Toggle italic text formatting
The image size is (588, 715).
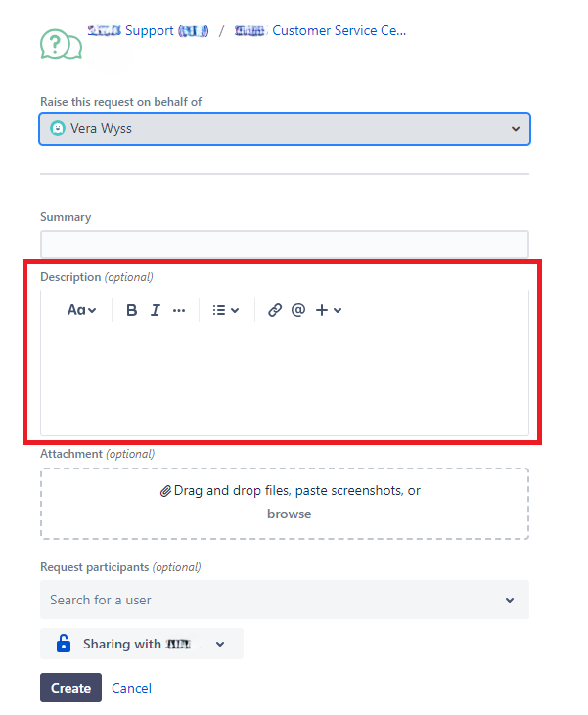tap(156, 310)
